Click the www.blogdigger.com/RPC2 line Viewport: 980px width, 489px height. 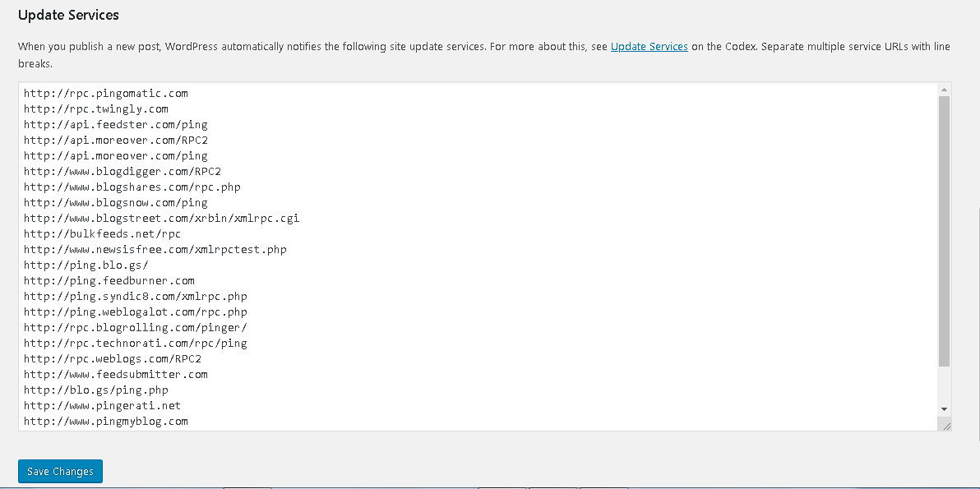coord(122,171)
